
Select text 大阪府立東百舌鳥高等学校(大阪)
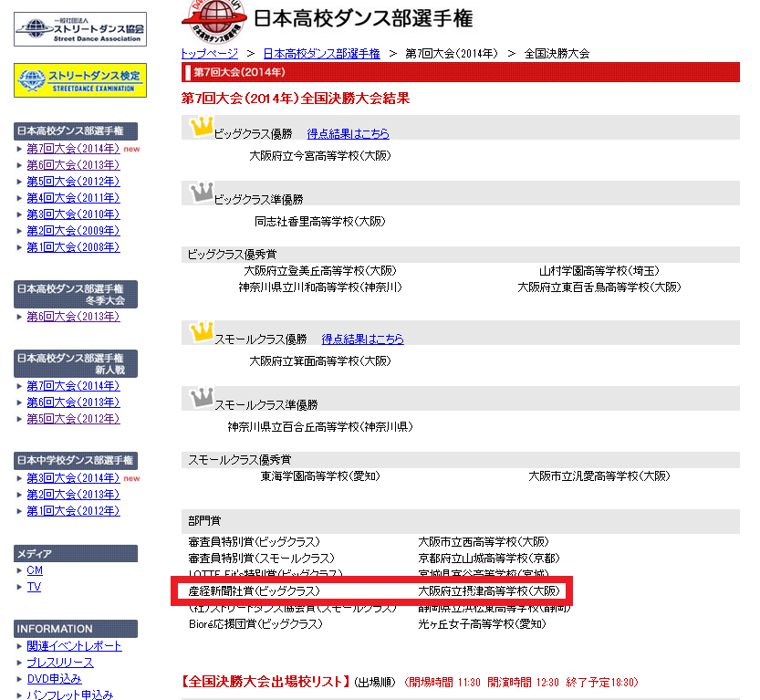point(599,287)
